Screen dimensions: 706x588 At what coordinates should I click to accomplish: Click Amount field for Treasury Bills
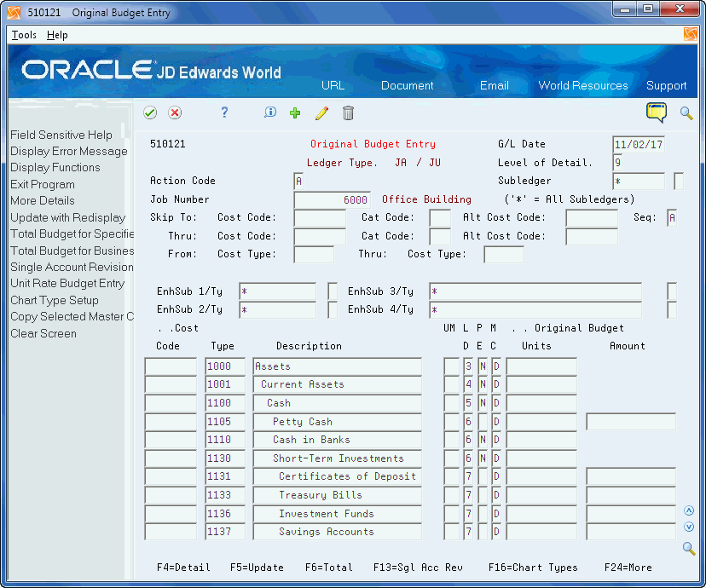(x=631, y=495)
